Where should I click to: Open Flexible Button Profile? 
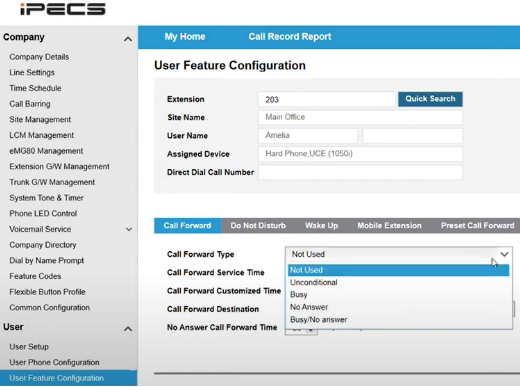47,292
